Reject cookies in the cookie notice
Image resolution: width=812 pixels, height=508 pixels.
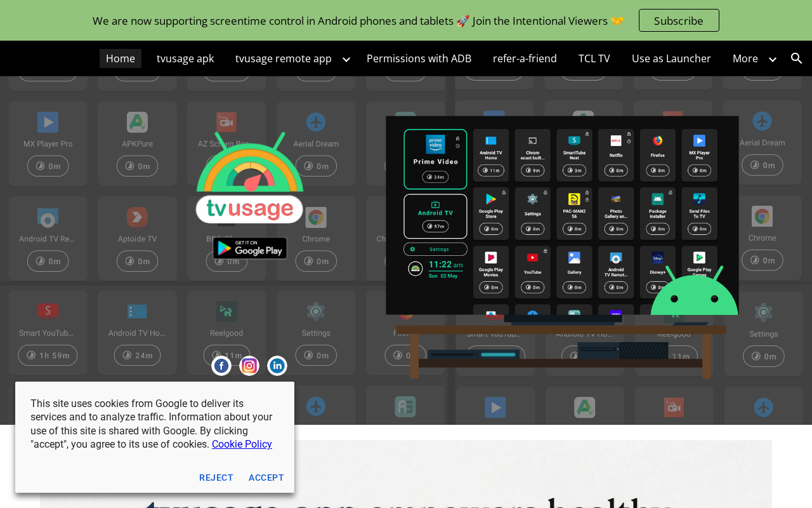pos(216,478)
